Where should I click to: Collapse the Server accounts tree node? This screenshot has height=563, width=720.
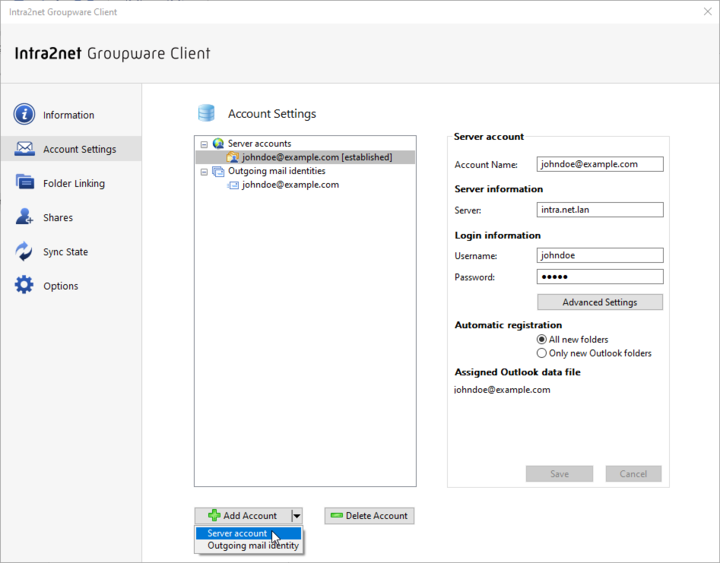click(x=204, y=144)
